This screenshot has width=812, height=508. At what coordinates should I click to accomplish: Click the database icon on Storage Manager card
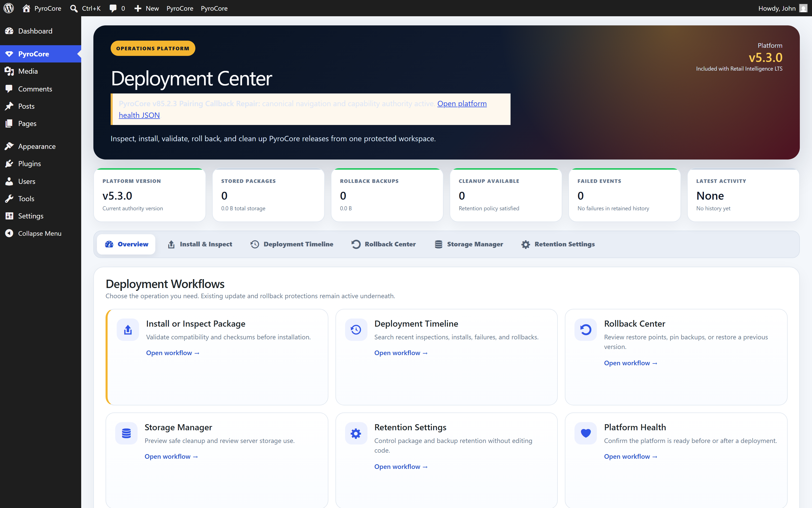[126, 433]
